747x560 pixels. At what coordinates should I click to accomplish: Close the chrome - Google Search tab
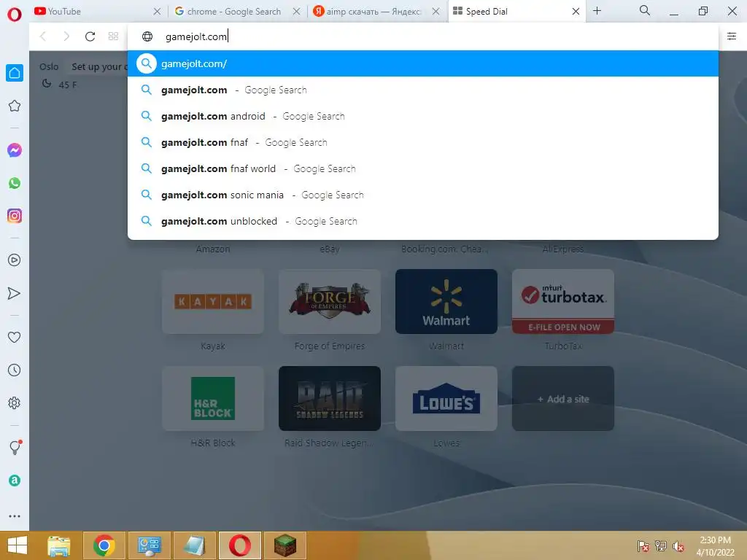click(x=296, y=11)
